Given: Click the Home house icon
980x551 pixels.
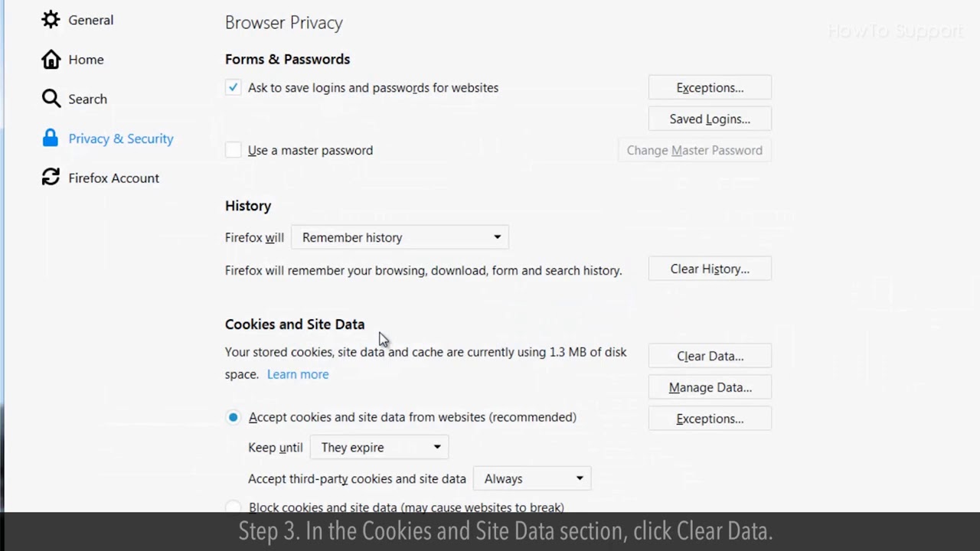Looking at the screenshot, I should pos(51,60).
